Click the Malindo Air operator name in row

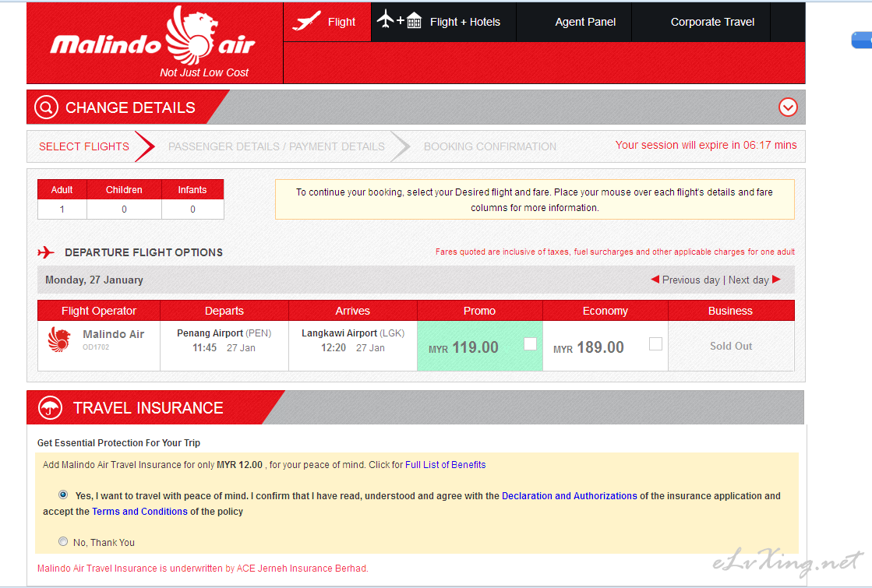click(114, 334)
